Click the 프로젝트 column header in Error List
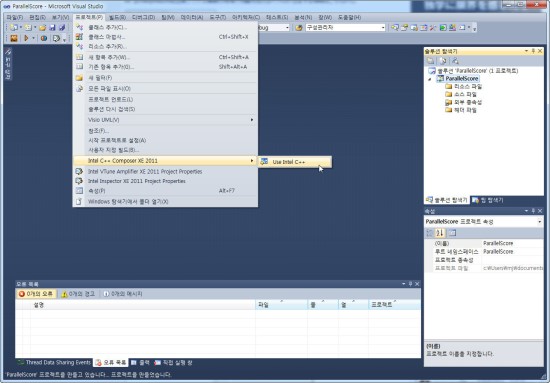 tap(394, 305)
